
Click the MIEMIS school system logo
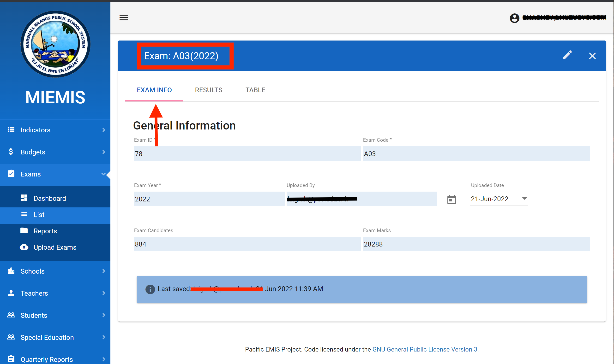(55, 44)
